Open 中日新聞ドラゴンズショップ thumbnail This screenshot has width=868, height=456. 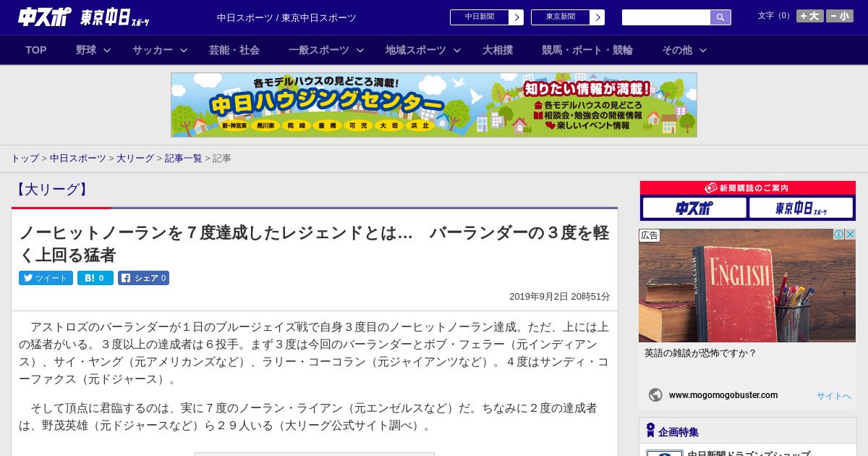tap(665, 453)
